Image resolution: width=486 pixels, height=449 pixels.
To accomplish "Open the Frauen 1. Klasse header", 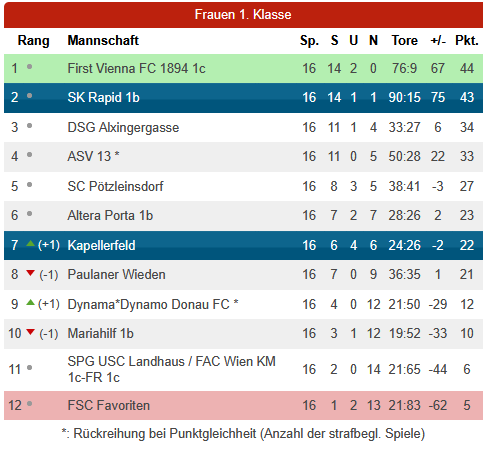I will pyautogui.click(x=243, y=15).
